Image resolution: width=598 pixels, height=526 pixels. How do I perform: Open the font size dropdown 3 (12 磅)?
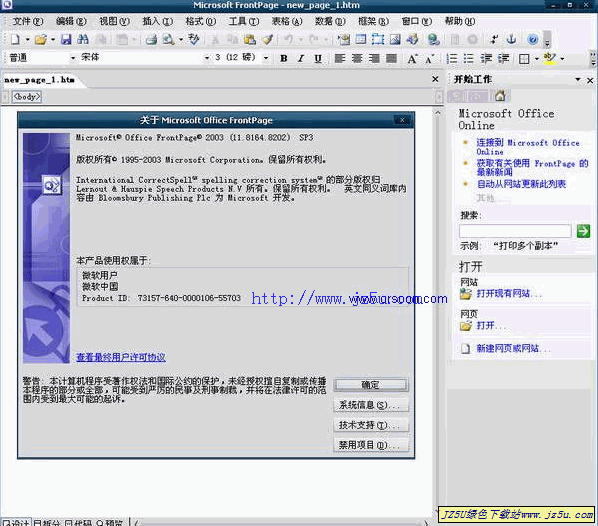[266, 58]
